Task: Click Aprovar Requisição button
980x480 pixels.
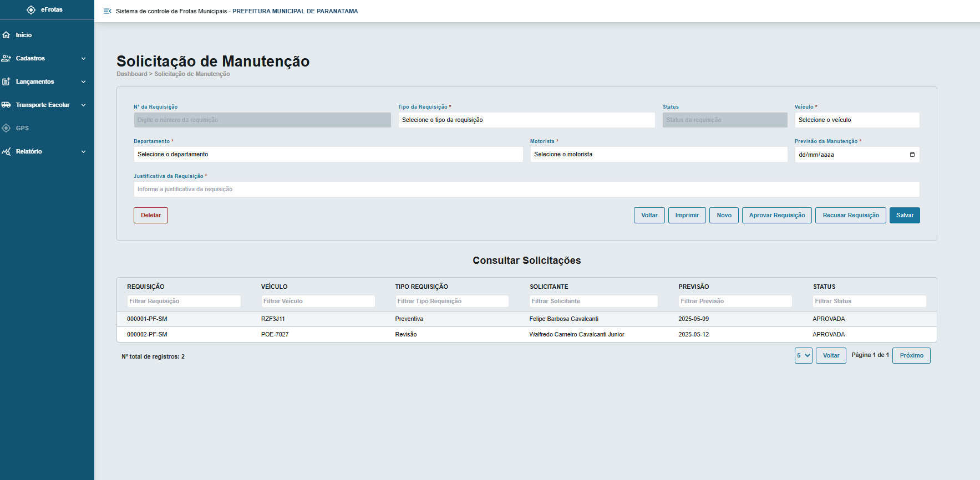Action: [x=776, y=216]
